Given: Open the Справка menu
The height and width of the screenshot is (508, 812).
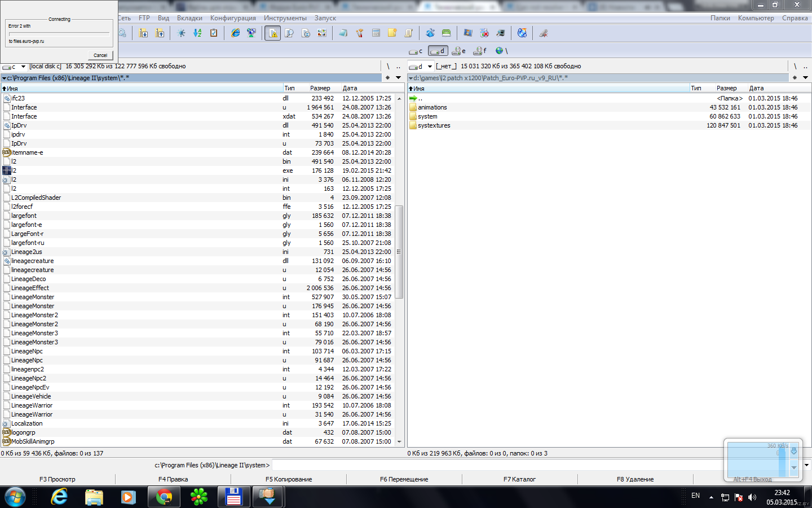Looking at the screenshot, I should coord(795,18).
